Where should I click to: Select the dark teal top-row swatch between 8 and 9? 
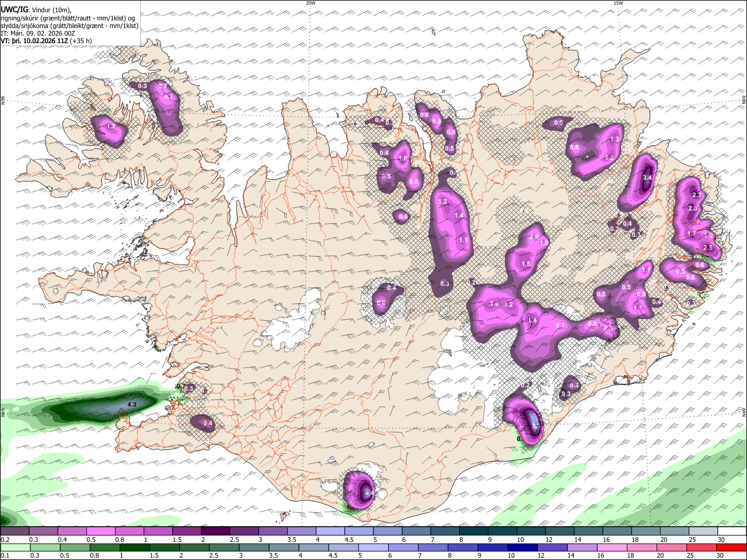coord(474,531)
